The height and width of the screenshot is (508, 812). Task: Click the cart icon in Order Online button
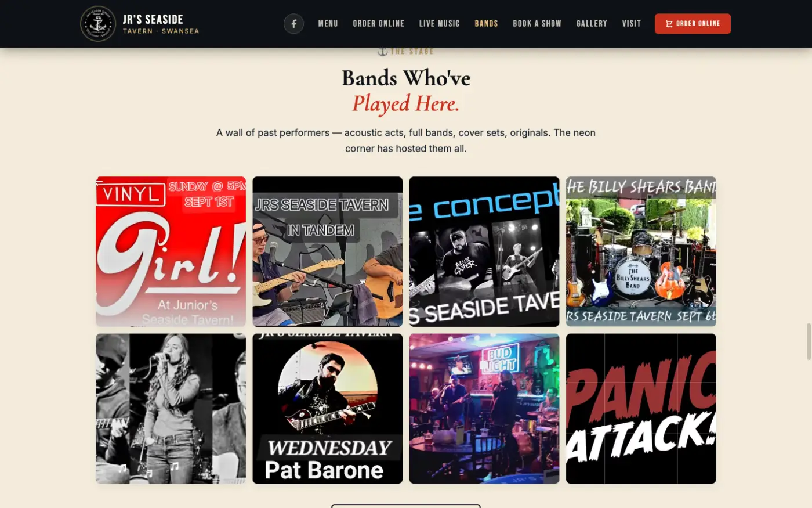coord(669,24)
